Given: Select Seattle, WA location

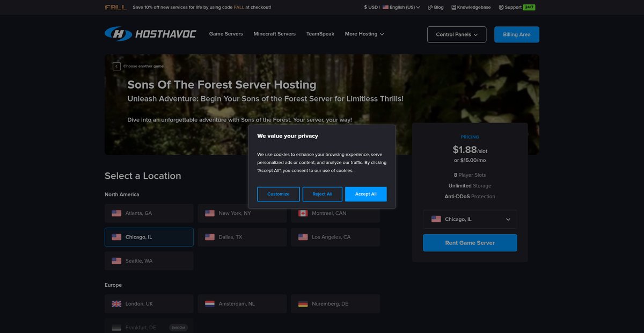Looking at the screenshot, I should 149,261.
